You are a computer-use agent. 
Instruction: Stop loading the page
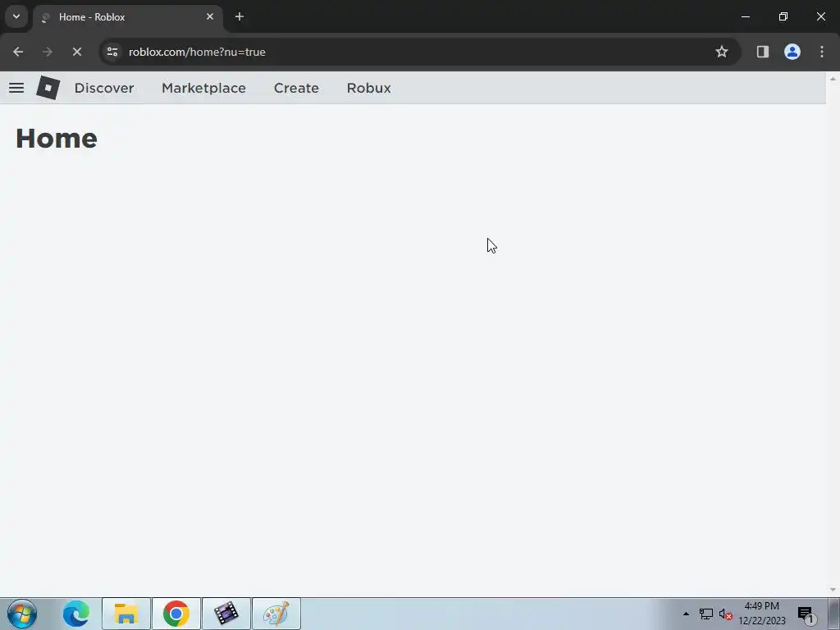pos(77,52)
